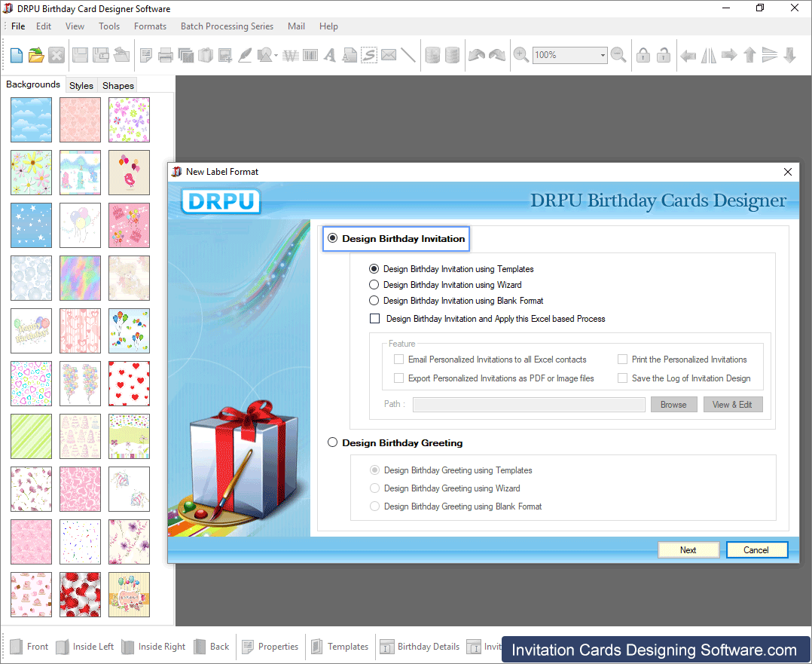Select Design Birthday Invitation using Wizard
The width and height of the screenshot is (812, 664).
click(374, 285)
